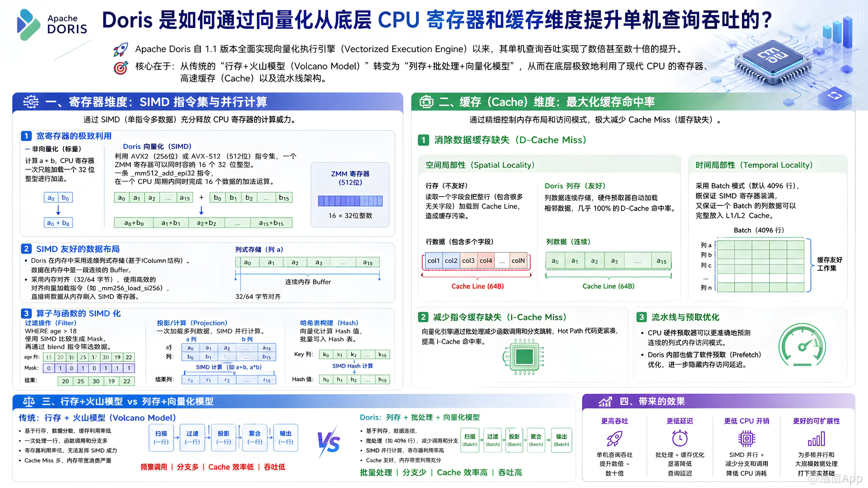Click green badge 3 beside 流水线与预取优化
The height and width of the screenshot is (488, 868).
click(642, 317)
